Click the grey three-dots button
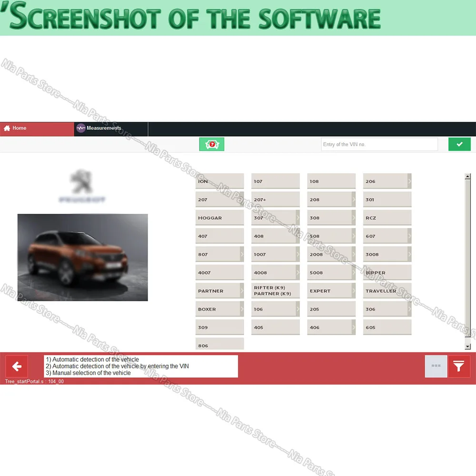 (x=436, y=366)
